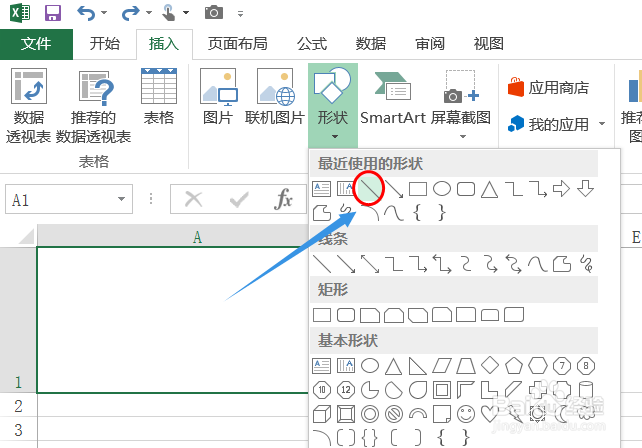Insert a SmartArt graphic
The width and height of the screenshot is (642, 448).
tap(393, 97)
